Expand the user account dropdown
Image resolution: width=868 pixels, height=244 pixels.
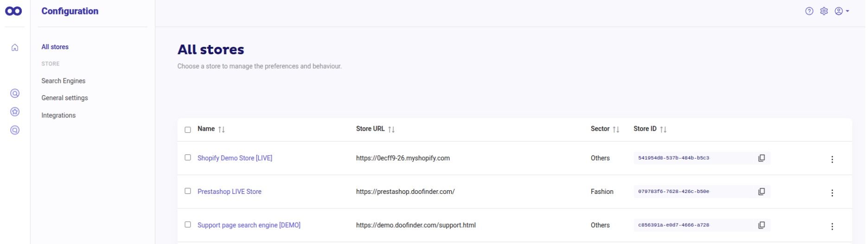coord(842,11)
